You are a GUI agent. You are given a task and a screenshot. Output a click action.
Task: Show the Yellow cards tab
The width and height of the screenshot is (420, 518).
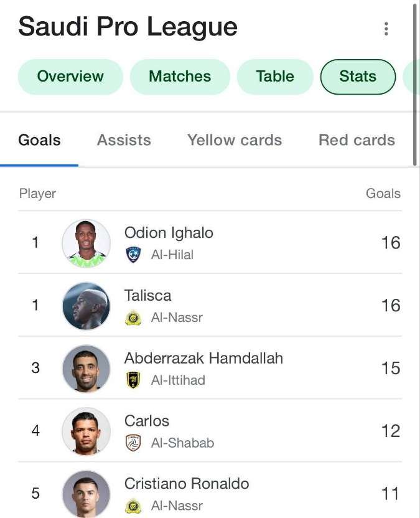pyautogui.click(x=235, y=140)
